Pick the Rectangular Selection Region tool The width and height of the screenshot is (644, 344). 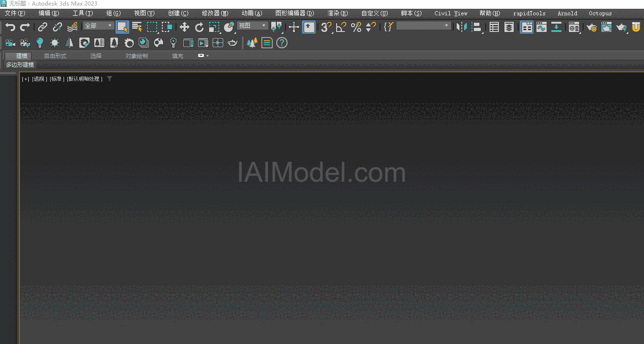[152, 27]
